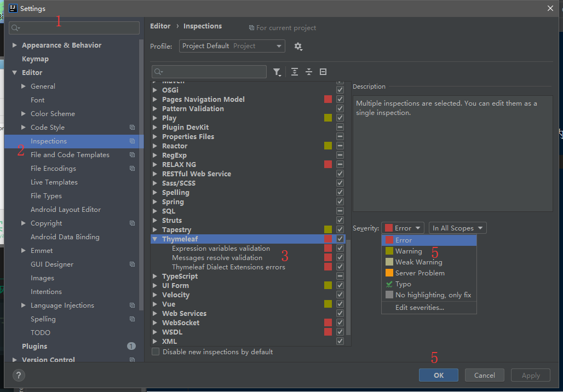
Task: Click the Expand All icon
Action: (x=295, y=72)
